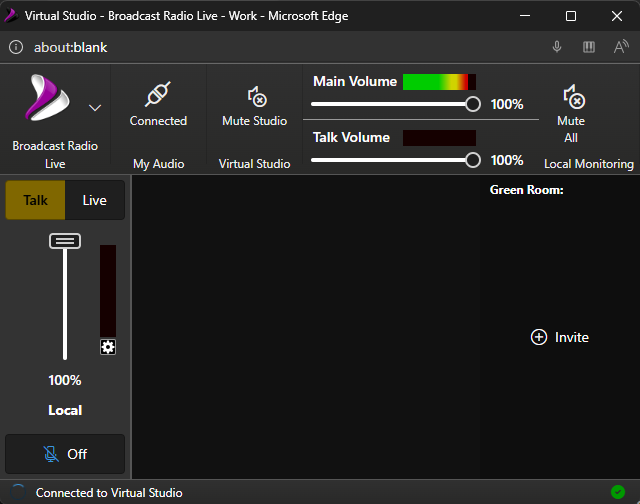Image resolution: width=640 pixels, height=504 pixels.
Task: Click the Virtual Studio section label
Action: point(254,164)
